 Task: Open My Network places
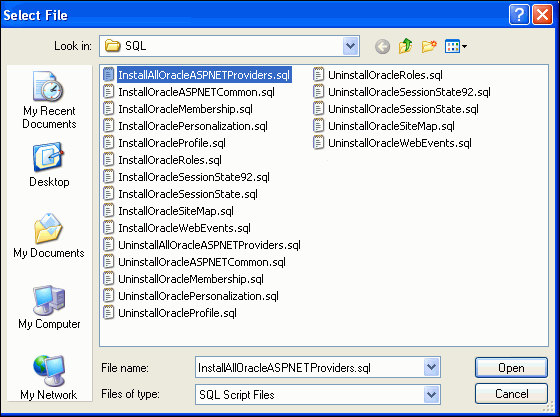pyautogui.click(x=49, y=377)
